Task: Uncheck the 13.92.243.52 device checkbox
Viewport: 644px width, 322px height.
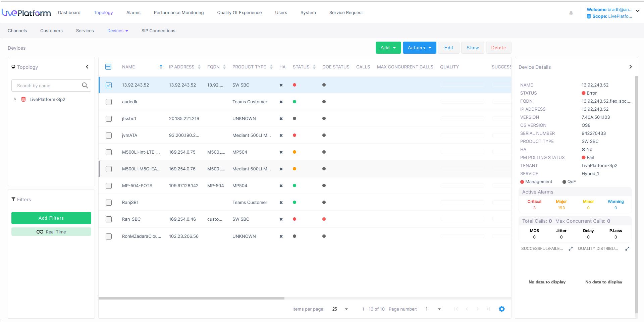Action: tap(109, 85)
